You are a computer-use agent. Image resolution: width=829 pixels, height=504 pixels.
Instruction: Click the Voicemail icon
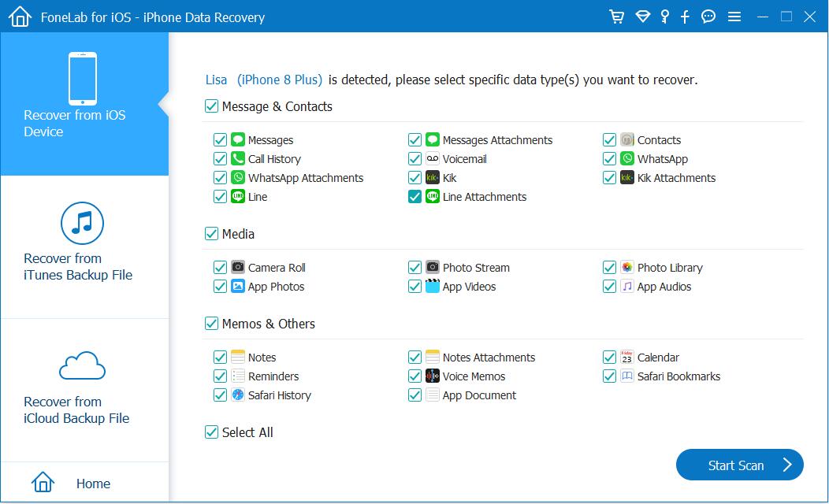433,158
